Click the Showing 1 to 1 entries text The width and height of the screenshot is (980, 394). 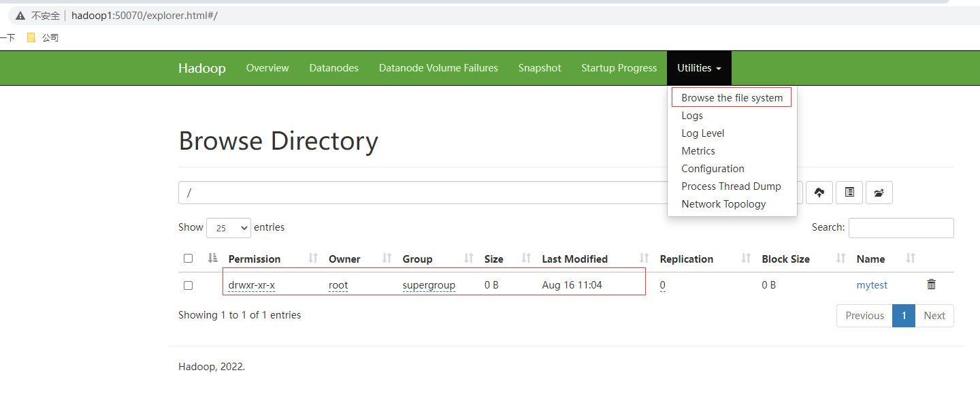240,315
